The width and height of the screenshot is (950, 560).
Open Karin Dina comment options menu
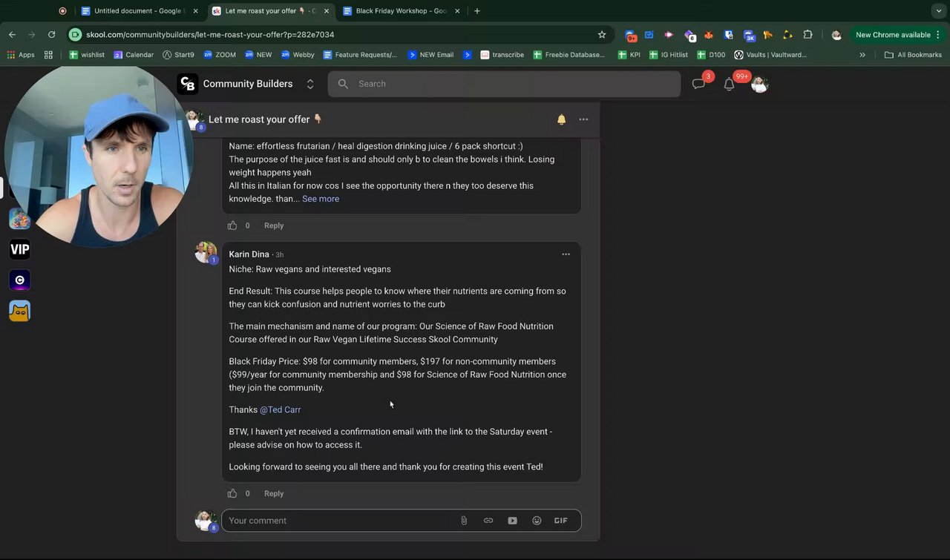click(x=566, y=254)
